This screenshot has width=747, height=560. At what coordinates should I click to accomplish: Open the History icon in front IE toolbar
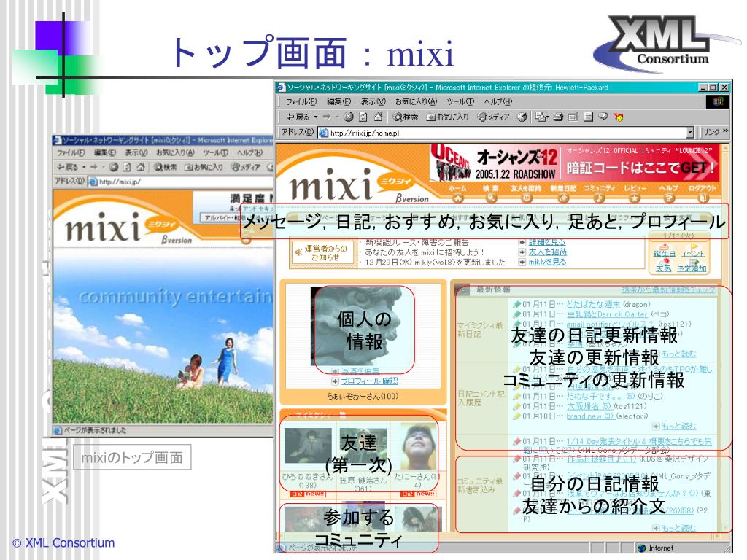[522, 117]
